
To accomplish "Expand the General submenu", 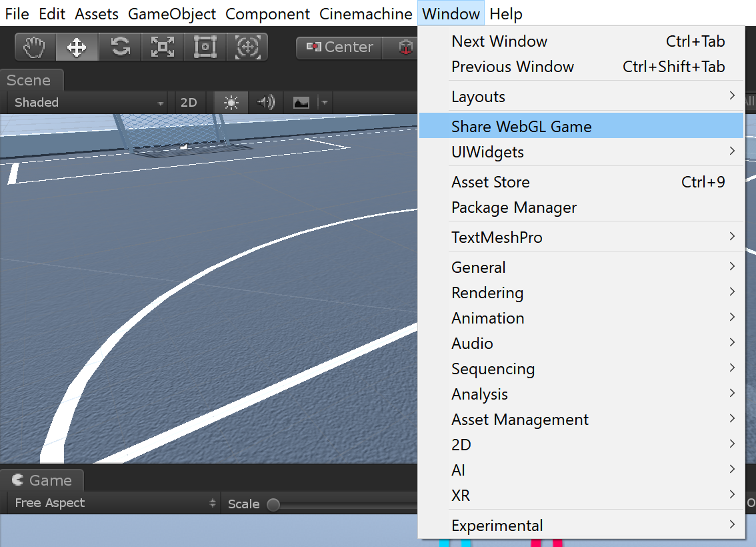I will pyautogui.click(x=581, y=267).
